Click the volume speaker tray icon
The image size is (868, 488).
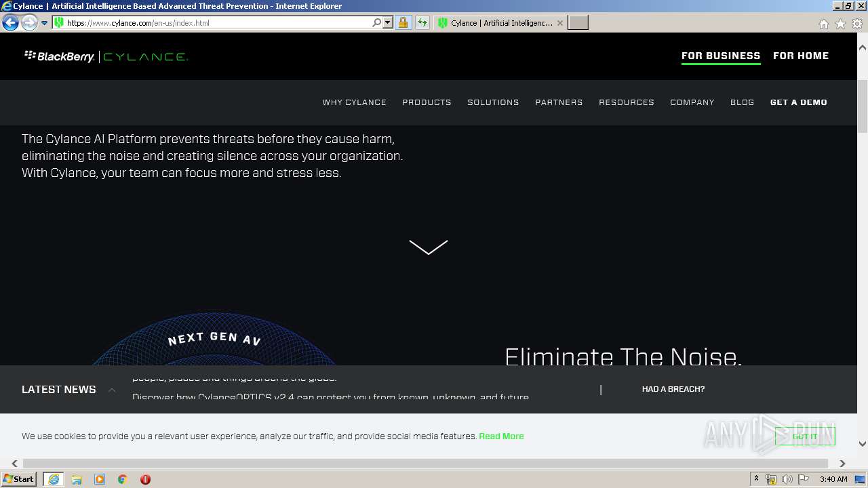[x=787, y=479]
